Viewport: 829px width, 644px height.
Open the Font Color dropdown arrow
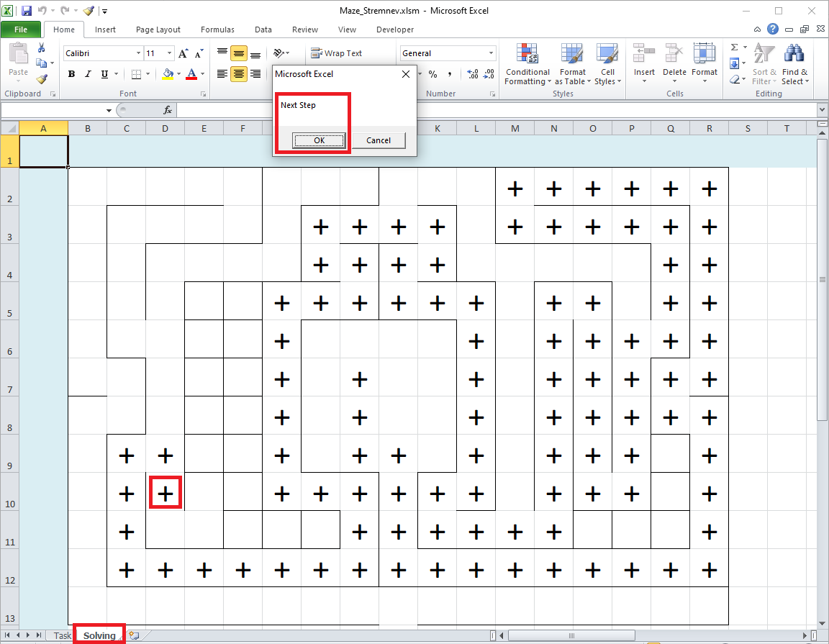point(203,74)
